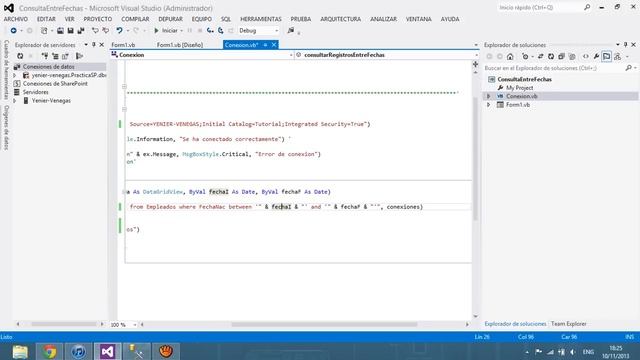Click the editor vertical scrollbar thumb
This screenshot has height=360, width=640.
coord(476,159)
